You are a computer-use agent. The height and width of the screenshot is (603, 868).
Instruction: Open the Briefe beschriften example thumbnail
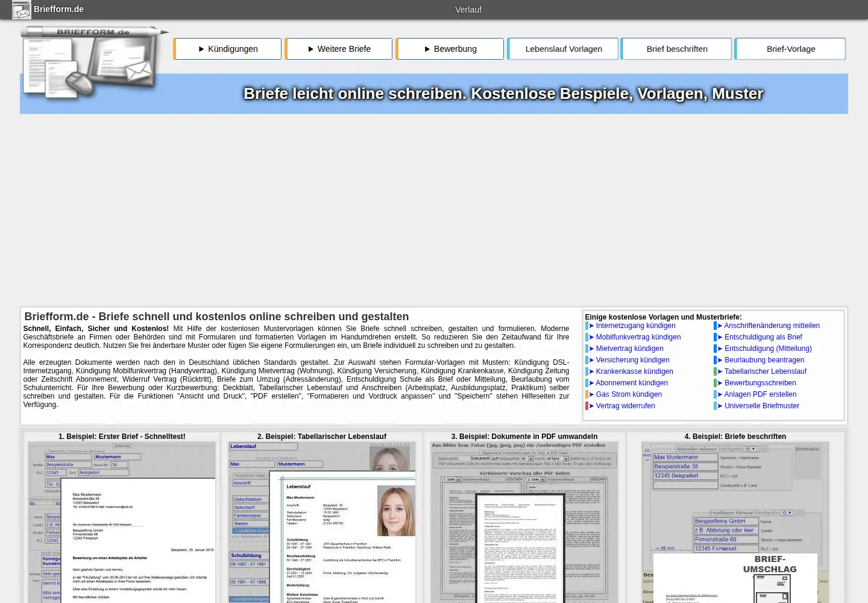coord(735,522)
